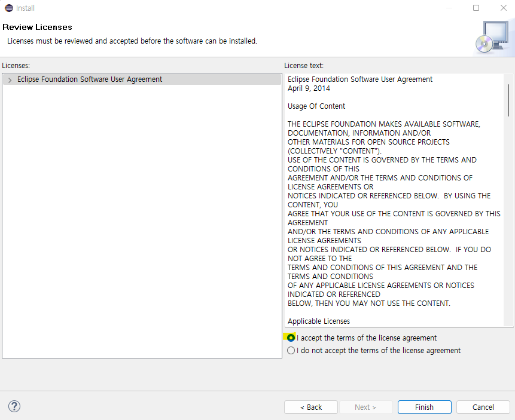Click Finish to install software

point(424,407)
